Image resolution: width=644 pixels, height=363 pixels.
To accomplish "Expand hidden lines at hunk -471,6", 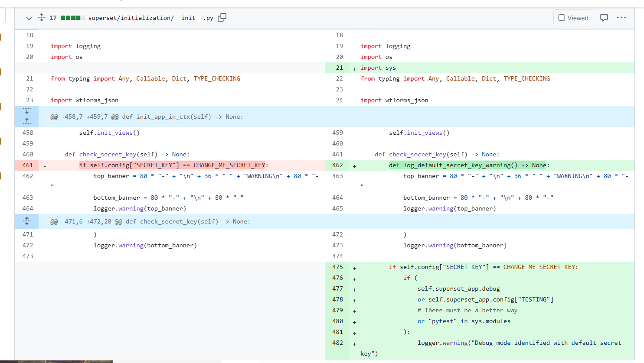I will (x=27, y=221).
